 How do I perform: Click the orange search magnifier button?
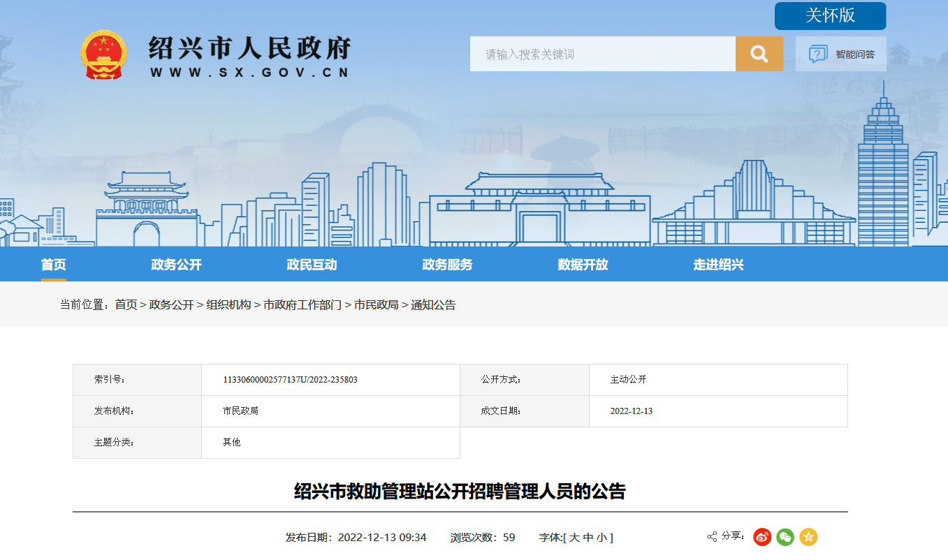click(759, 54)
